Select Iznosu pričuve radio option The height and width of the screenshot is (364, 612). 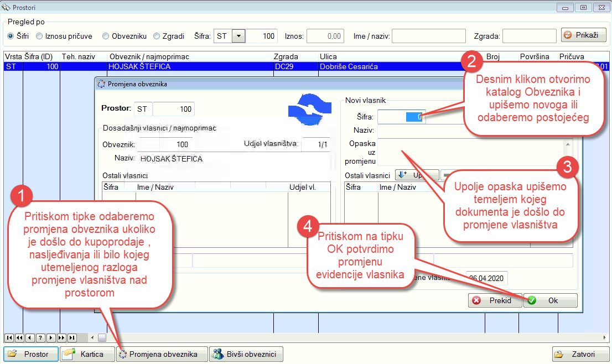point(39,36)
